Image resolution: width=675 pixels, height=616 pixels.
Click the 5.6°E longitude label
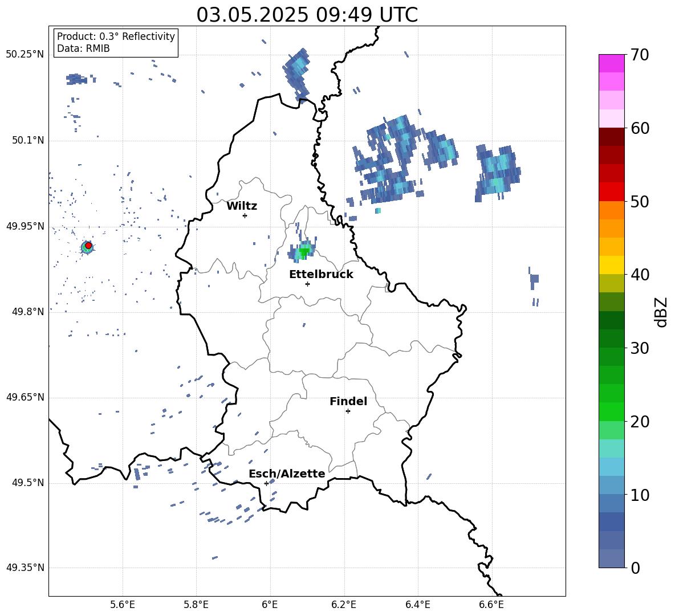(x=123, y=605)
